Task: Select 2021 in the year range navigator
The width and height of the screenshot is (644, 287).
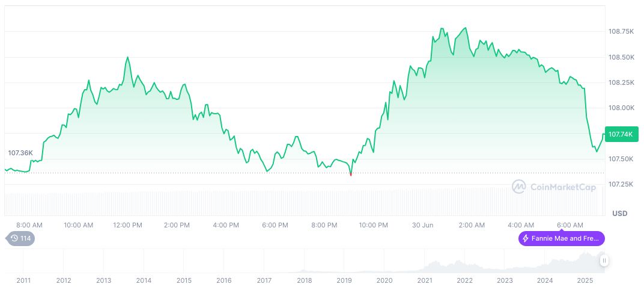Action: [x=425, y=280]
